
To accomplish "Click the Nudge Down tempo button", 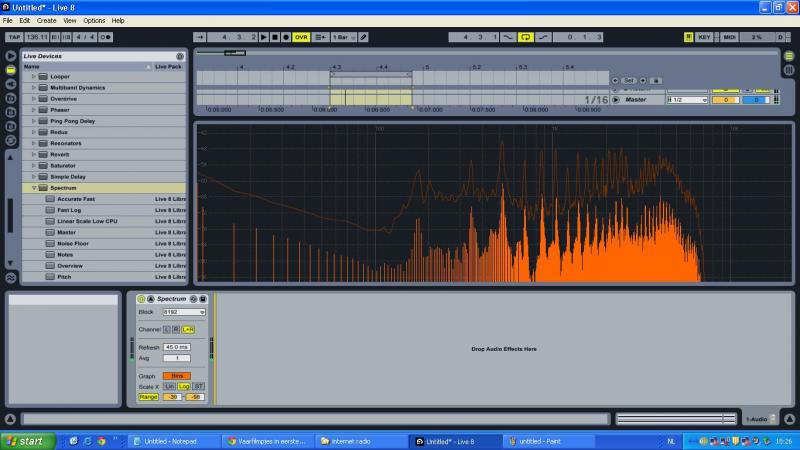I will (55, 37).
